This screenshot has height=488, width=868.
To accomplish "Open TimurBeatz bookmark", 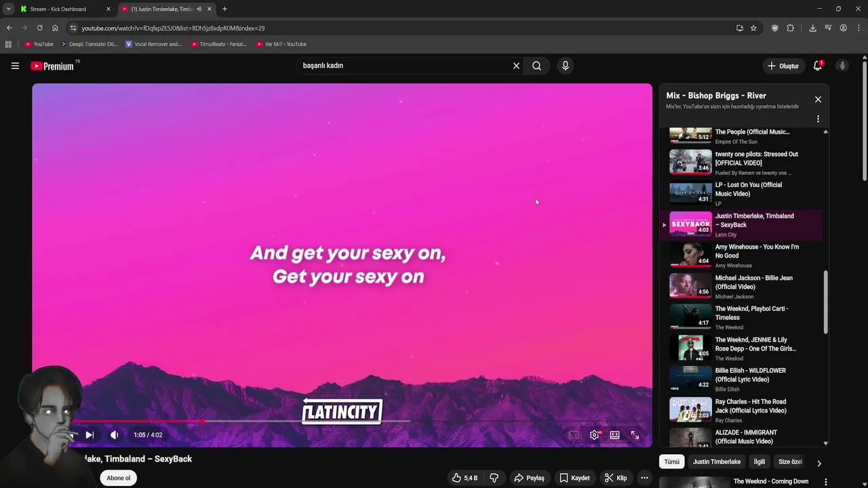I will (x=218, y=44).
